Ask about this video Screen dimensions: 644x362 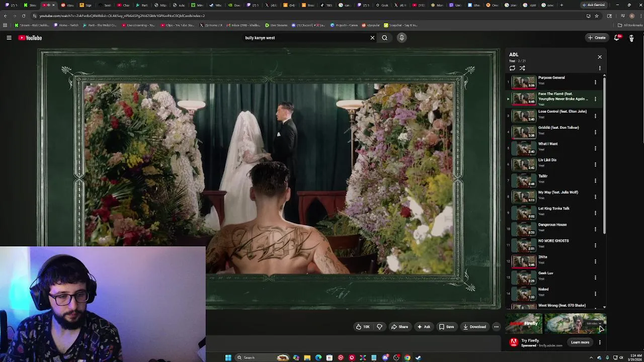click(424, 327)
